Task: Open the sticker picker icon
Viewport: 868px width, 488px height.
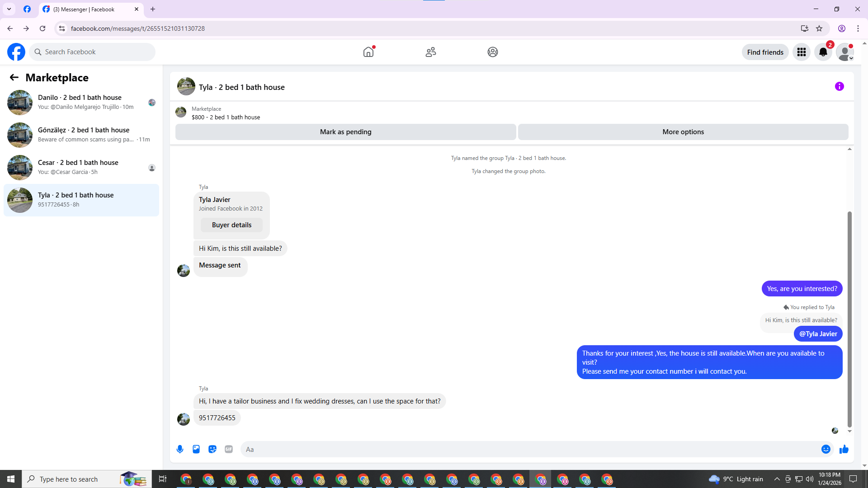Action: [x=212, y=449]
